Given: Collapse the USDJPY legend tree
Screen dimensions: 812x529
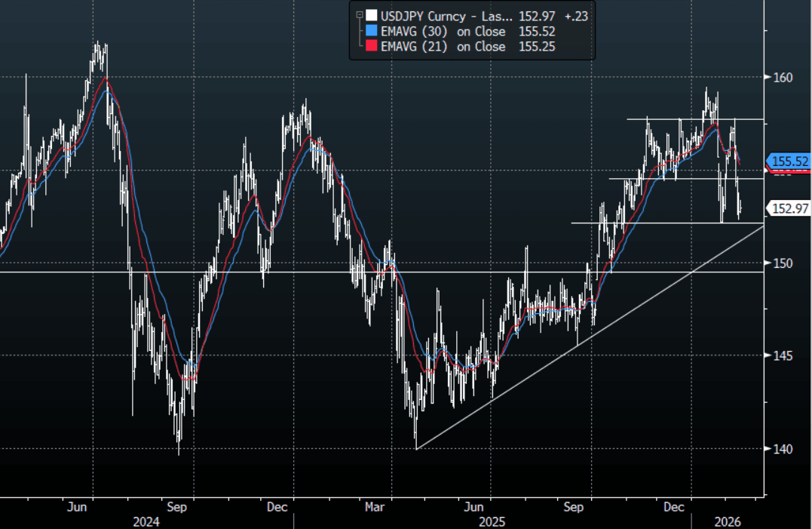Looking at the screenshot, I should pos(358,14).
